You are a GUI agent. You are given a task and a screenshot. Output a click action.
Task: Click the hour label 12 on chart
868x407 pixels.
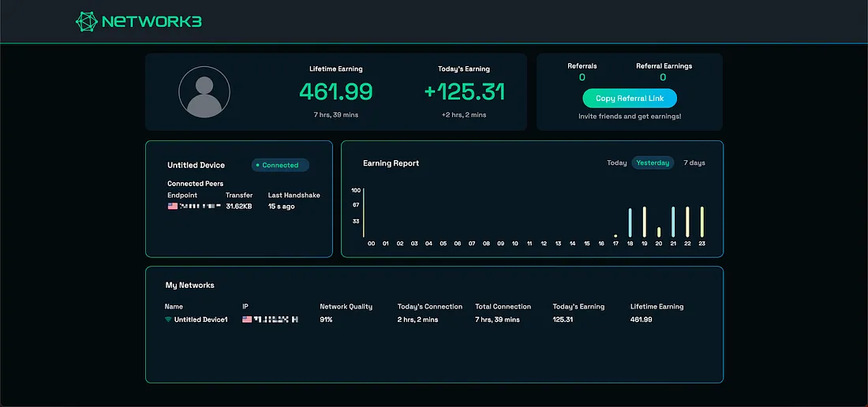click(x=544, y=243)
